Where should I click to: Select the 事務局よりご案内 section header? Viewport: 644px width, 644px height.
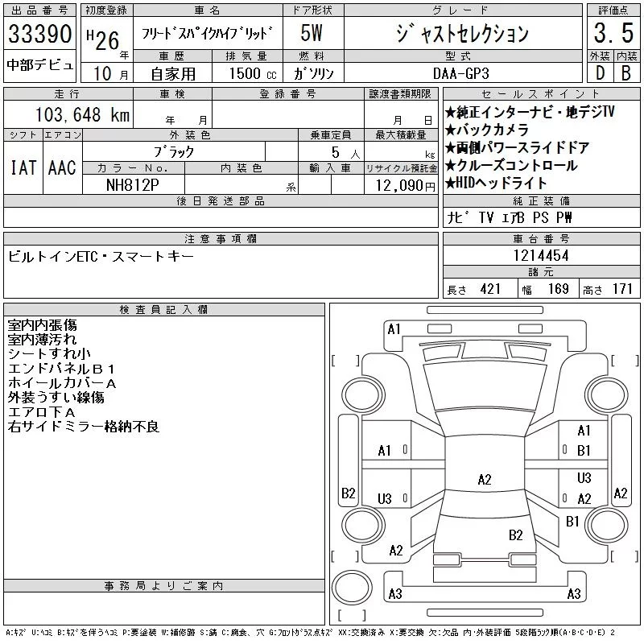(x=164, y=586)
